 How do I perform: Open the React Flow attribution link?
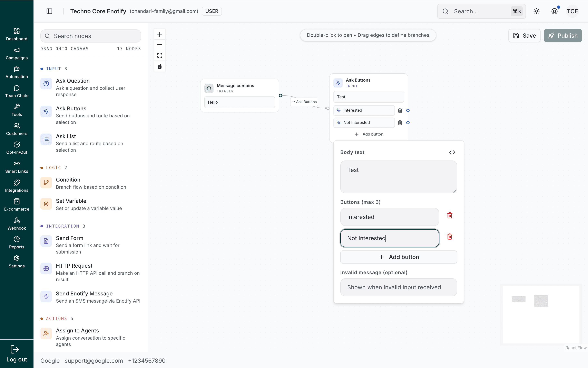(x=576, y=348)
